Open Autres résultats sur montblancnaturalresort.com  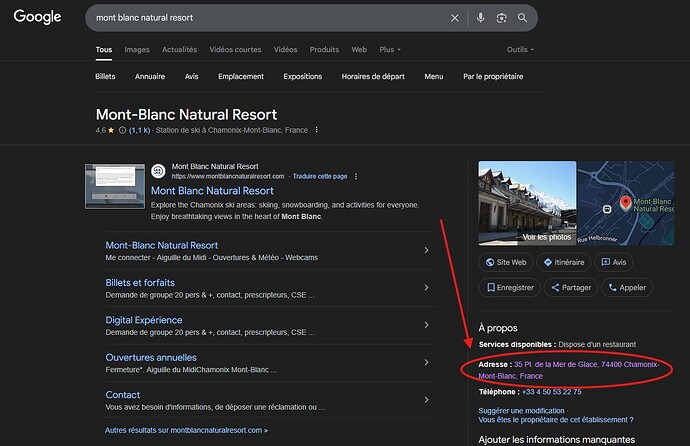(186, 430)
